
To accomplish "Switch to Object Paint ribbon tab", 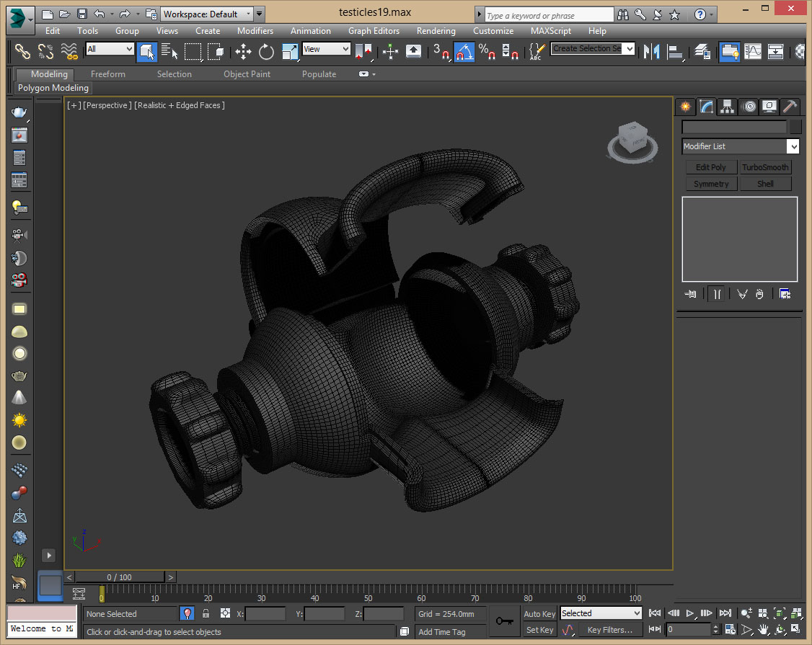I will click(x=247, y=74).
